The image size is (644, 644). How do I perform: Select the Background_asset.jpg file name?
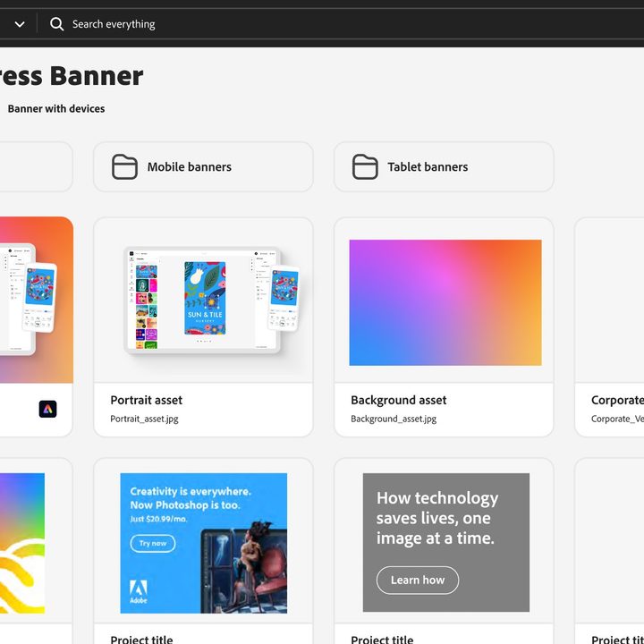pyautogui.click(x=394, y=419)
